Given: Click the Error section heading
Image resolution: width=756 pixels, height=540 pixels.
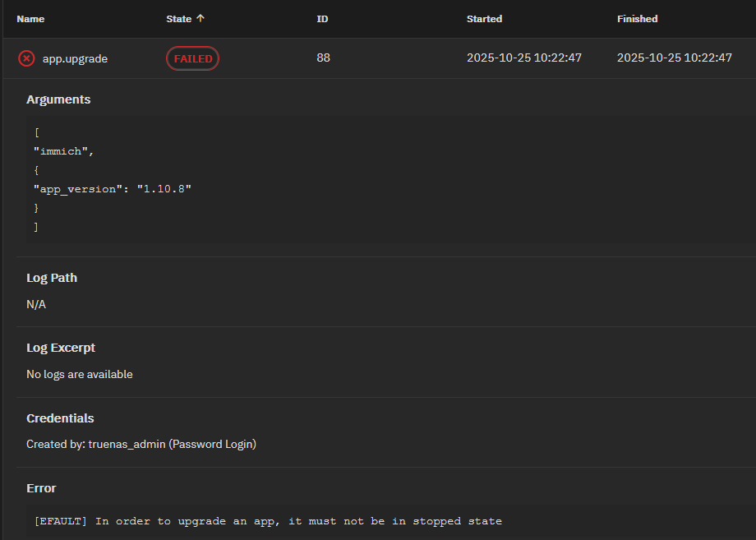Looking at the screenshot, I should tap(41, 488).
